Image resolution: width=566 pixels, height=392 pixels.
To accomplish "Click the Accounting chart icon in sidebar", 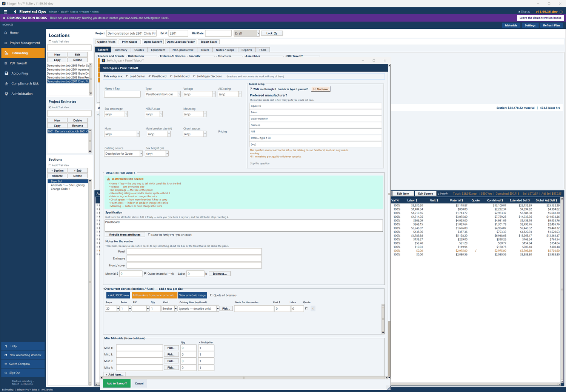I will [x=6, y=74].
